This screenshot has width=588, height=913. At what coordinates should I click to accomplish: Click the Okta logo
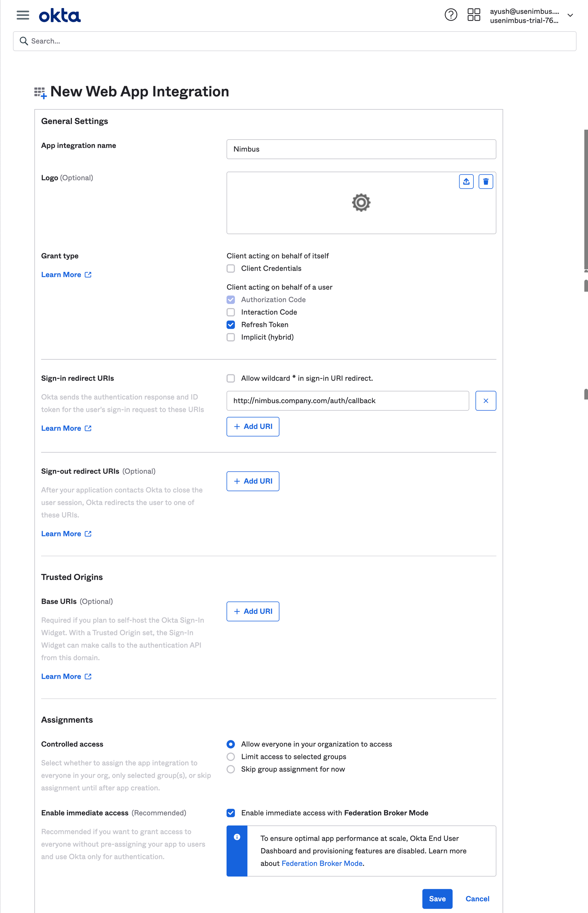click(x=60, y=16)
